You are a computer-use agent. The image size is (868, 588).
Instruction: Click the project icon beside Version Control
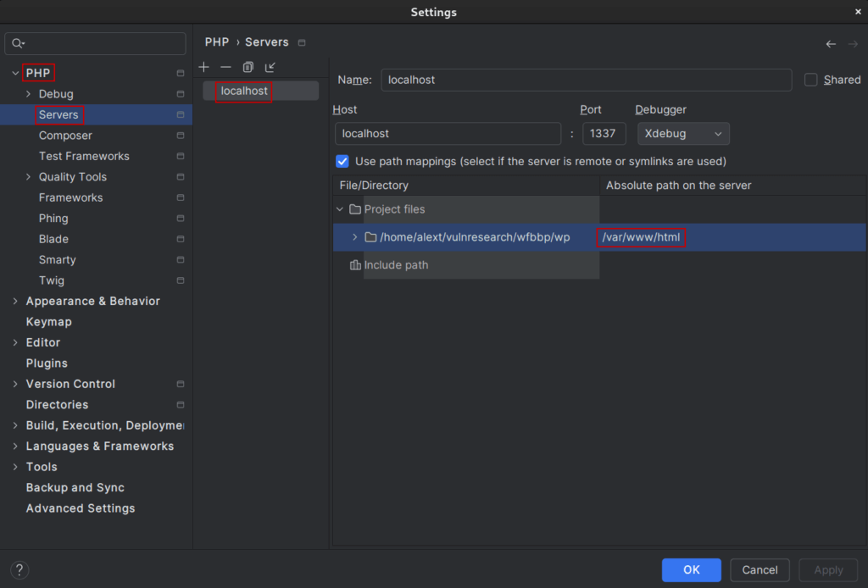click(x=181, y=384)
